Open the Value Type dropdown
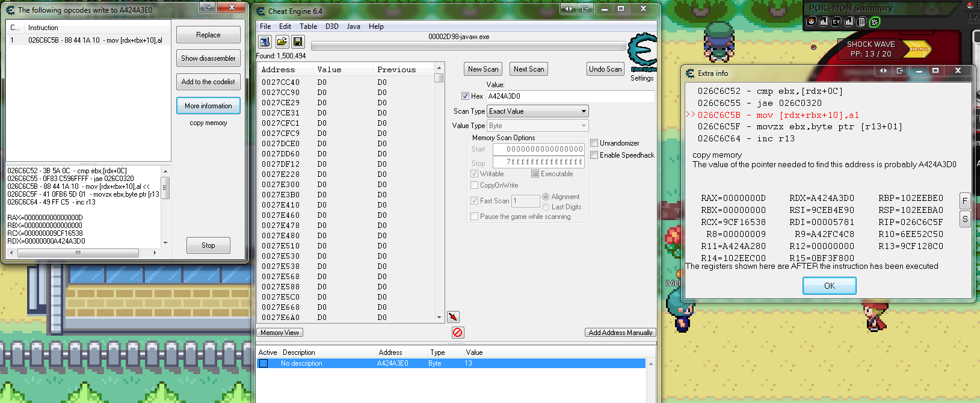The image size is (980, 403). (x=537, y=126)
